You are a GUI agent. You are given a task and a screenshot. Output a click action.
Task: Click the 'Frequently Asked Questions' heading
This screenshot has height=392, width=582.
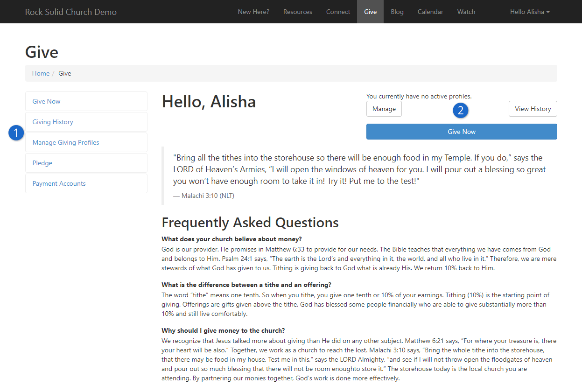click(250, 222)
